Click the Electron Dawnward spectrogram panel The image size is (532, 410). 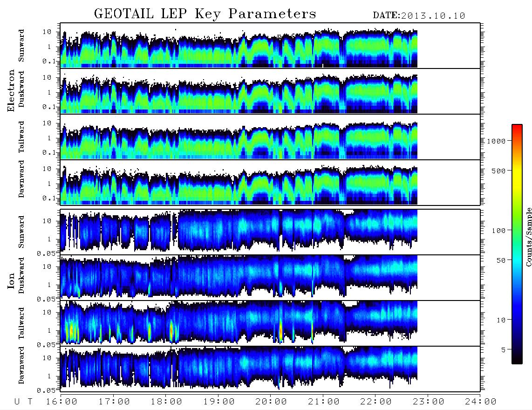click(270, 182)
